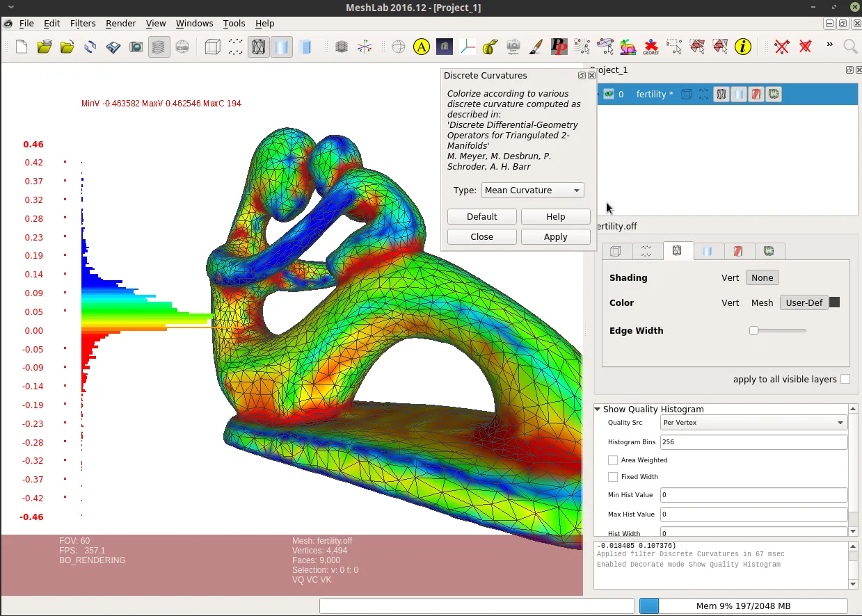This screenshot has width=862, height=616.
Task: Click Close button in Discrete Curvatures dialog
Action: (x=481, y=237)
